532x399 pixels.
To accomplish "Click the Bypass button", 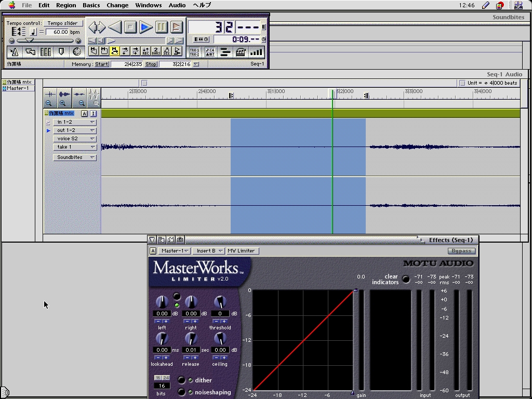I will tap(461, 251).
